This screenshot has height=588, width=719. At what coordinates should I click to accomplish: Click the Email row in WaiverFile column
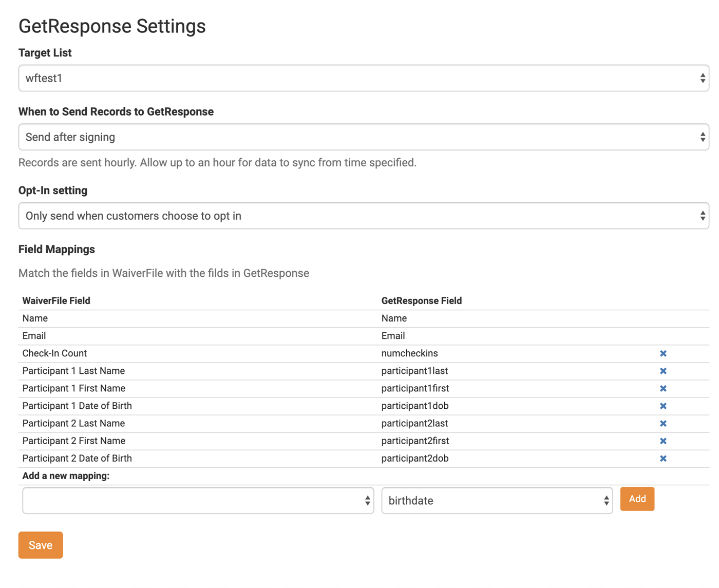point(34,336)
